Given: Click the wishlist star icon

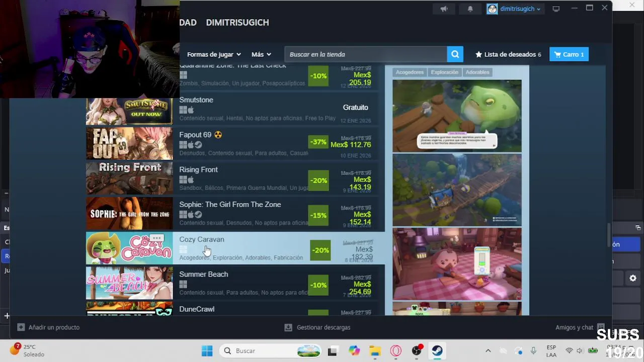Looking at the screenshot, I should point(478,54).
